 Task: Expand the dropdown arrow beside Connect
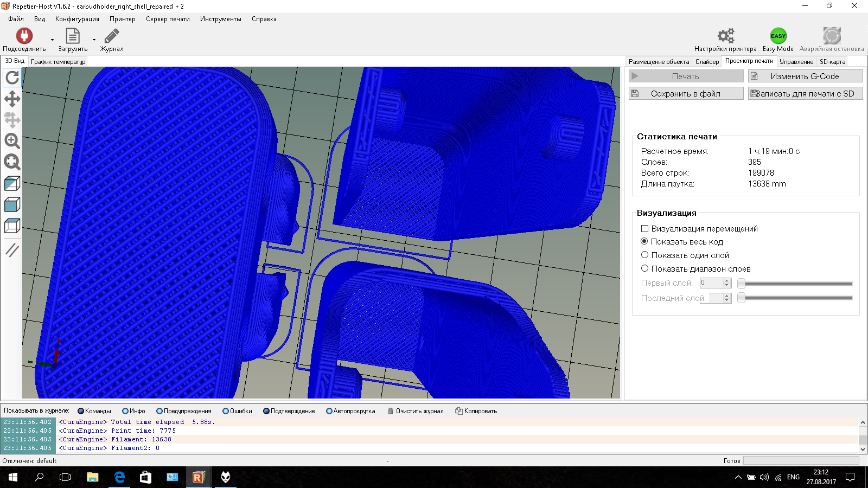52,40
